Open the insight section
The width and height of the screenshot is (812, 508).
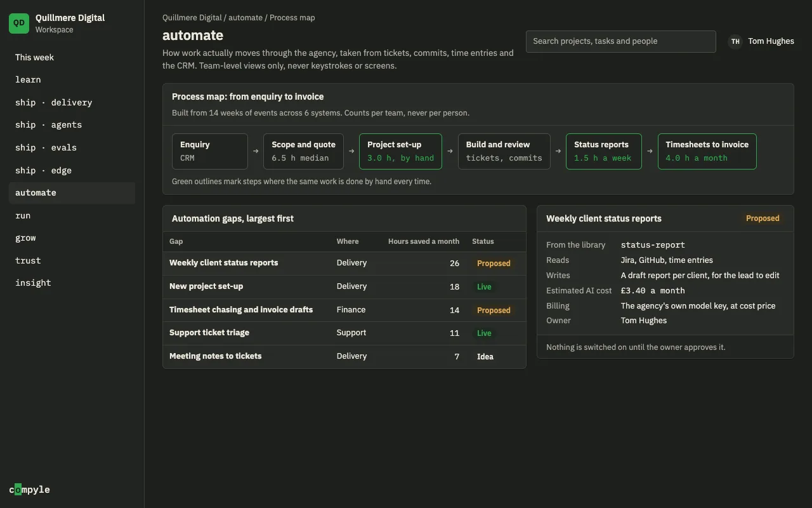tap(72, 283)
